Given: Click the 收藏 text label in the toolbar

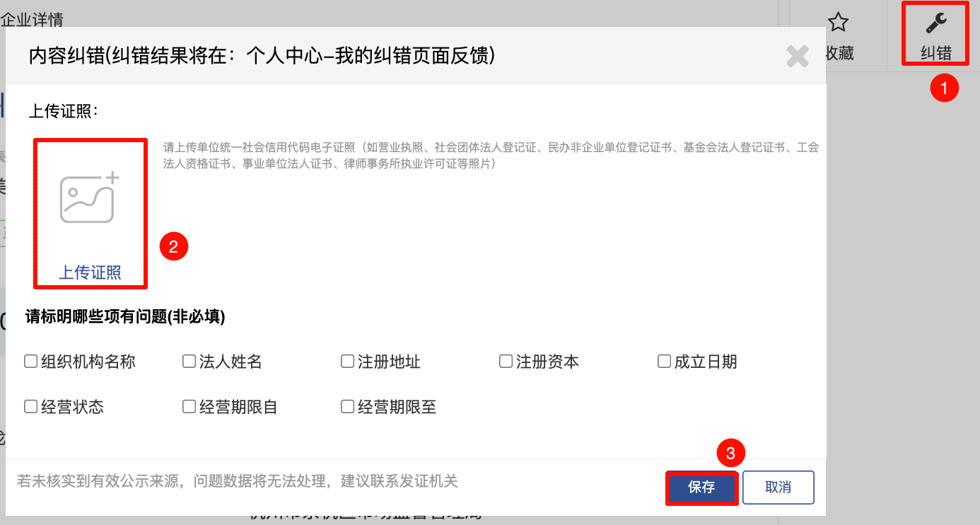Looking at the screenshot, I should tap(840, 53).
